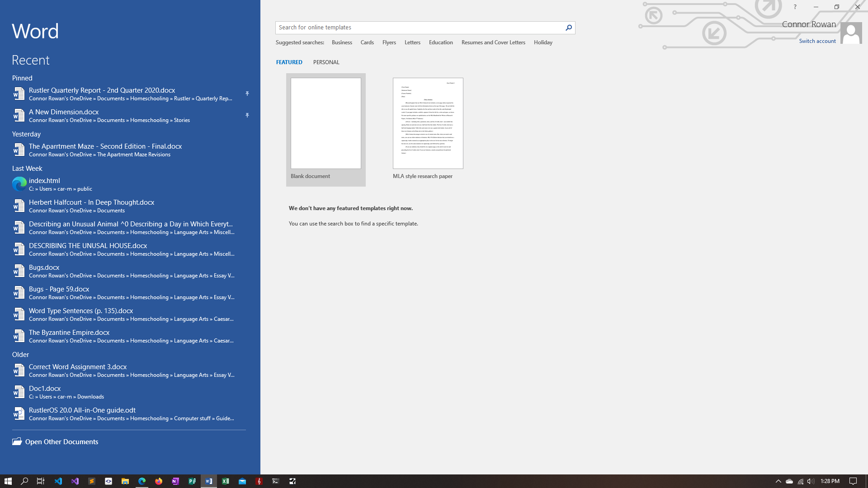The image size is (868, 488).
Task: Select the MLA style research paper template
Action: 428,130
